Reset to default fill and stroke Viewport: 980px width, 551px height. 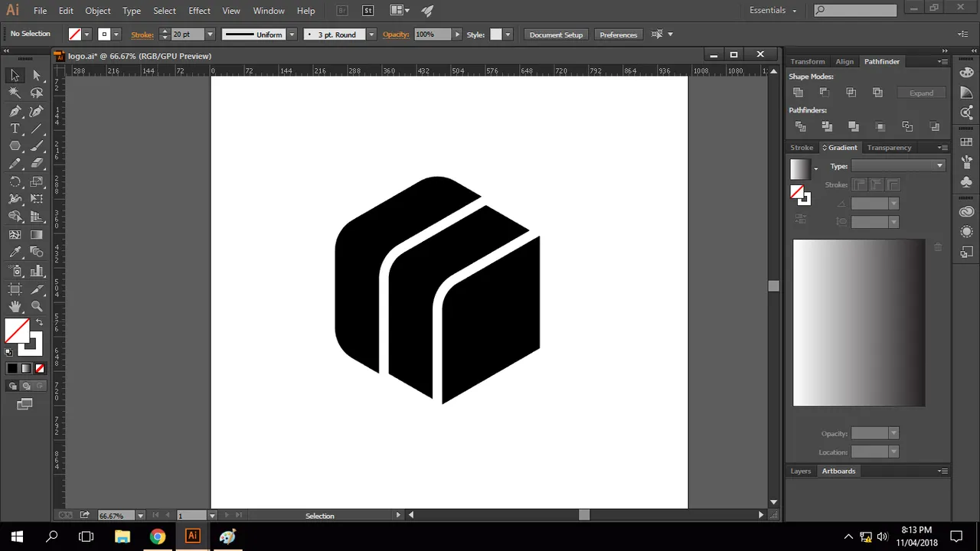(x=8, y=352)
